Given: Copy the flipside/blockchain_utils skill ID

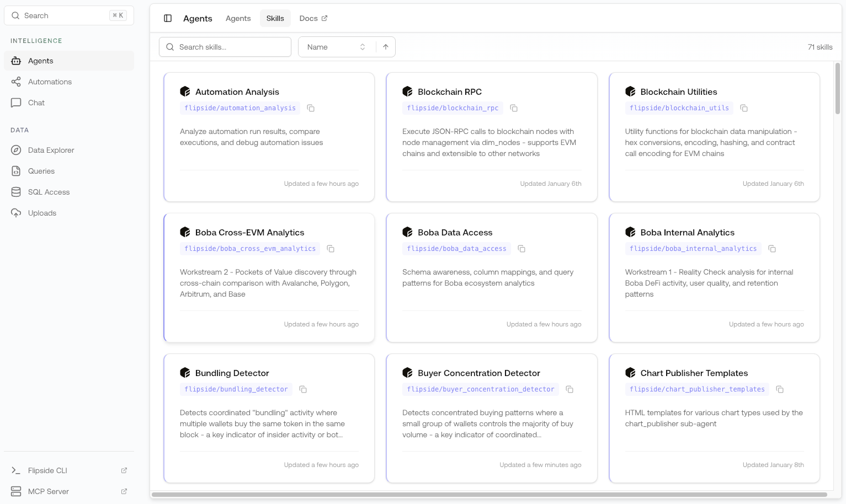Looking at the screenshot, I should pyautogui.click(x=744, y=108).
